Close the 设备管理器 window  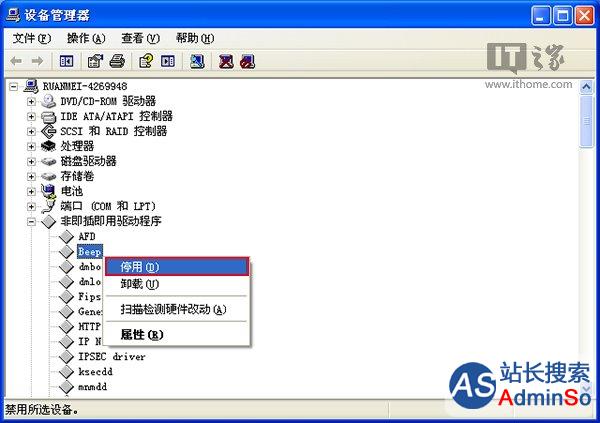tap(585, 16)
